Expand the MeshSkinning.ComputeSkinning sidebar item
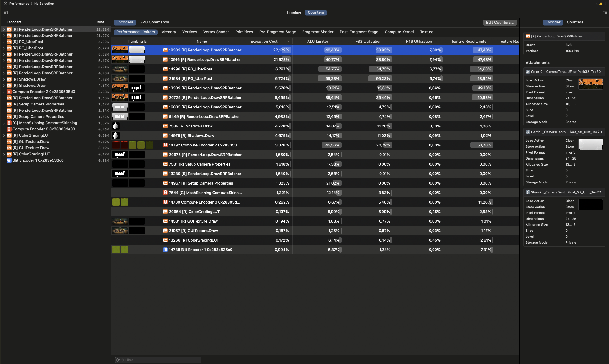 [x=4, y=123]
